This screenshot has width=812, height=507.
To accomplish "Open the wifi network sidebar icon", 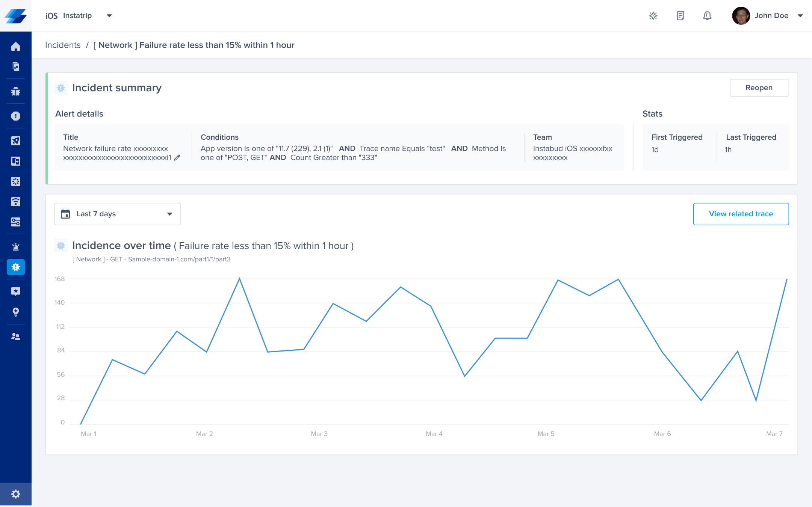I will click(16, 202).
